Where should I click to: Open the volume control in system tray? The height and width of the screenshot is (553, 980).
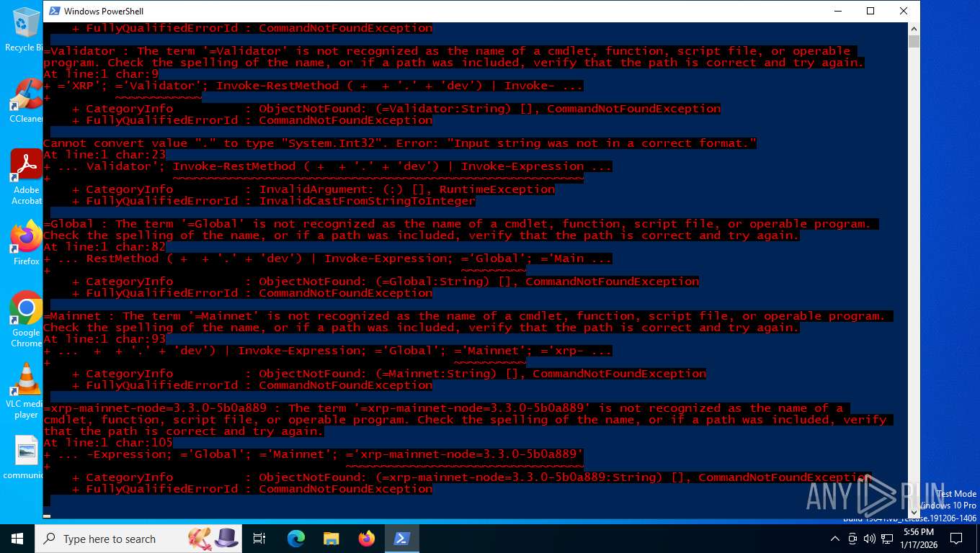point(869,539)
